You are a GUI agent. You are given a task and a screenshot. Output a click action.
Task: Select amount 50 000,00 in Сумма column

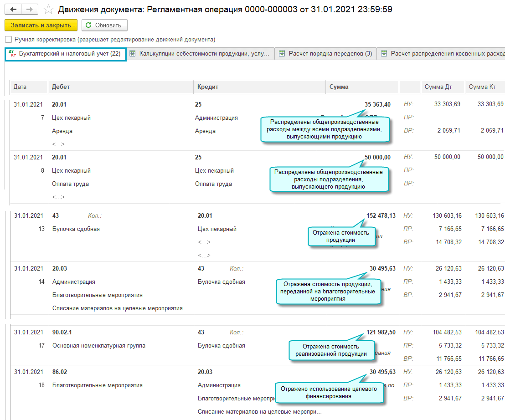[x=377, y=157]
